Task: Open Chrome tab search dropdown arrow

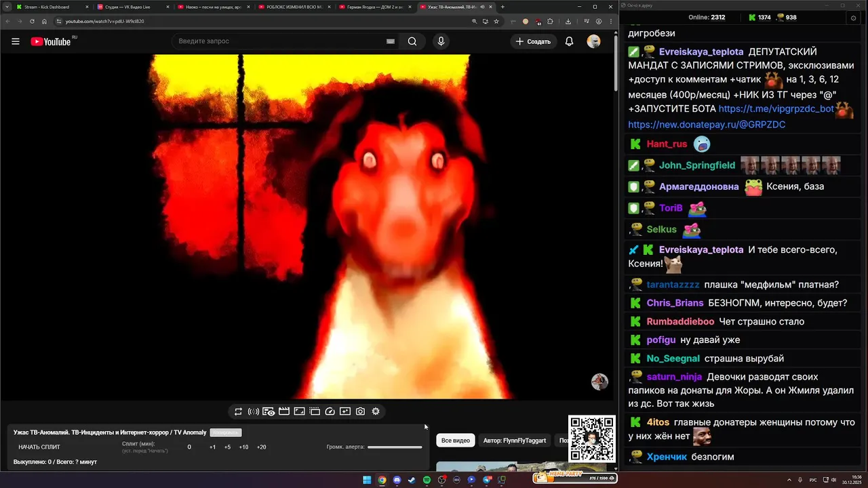Action: 6,7
